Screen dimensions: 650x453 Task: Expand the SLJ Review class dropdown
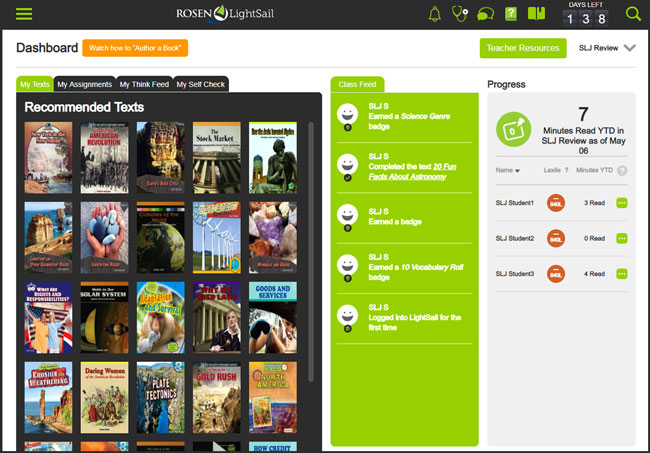click(x=630, y=48)
